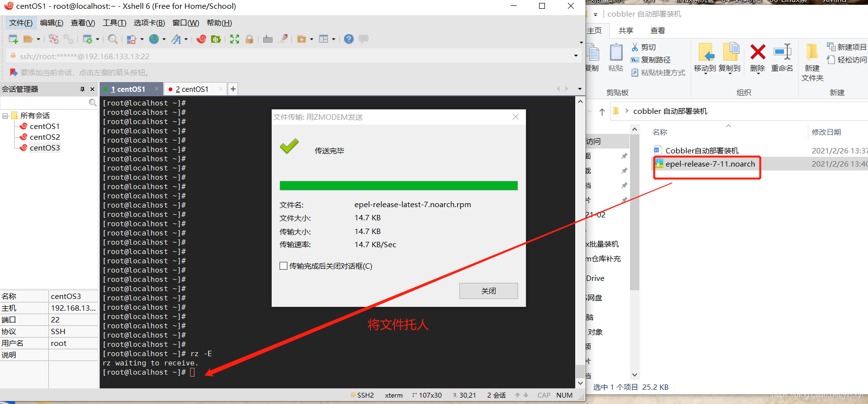Click the speech bubble feedback icon
The width and height of the screenshot is (868, 404).
coord(364,39)
